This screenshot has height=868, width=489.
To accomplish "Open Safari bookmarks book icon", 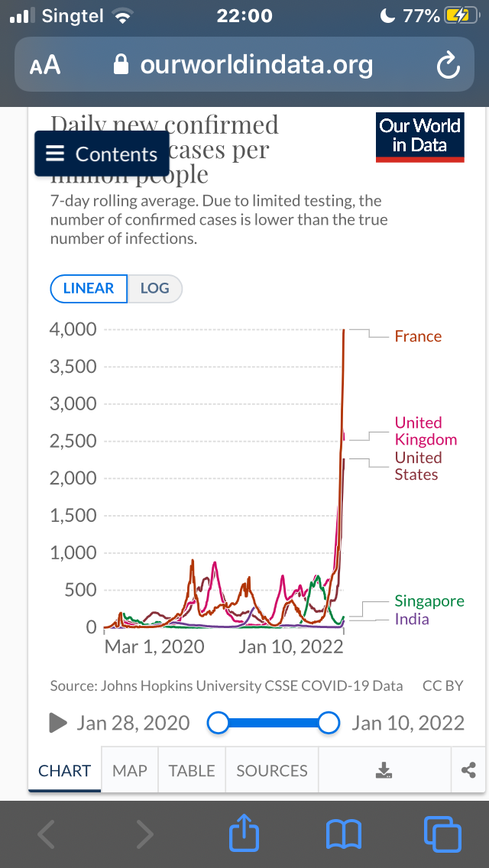I will point(344,832).
